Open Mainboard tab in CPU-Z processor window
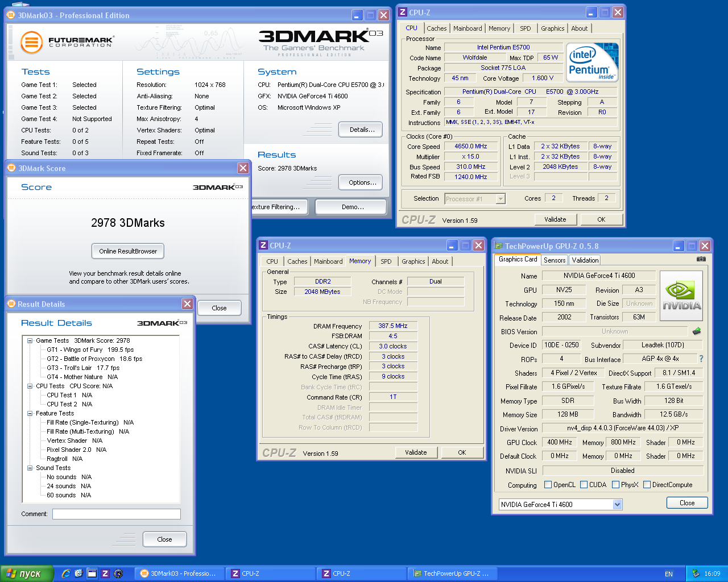Viewport: 728px width, 582px height. pyautogui.click(x=468, y=28)
